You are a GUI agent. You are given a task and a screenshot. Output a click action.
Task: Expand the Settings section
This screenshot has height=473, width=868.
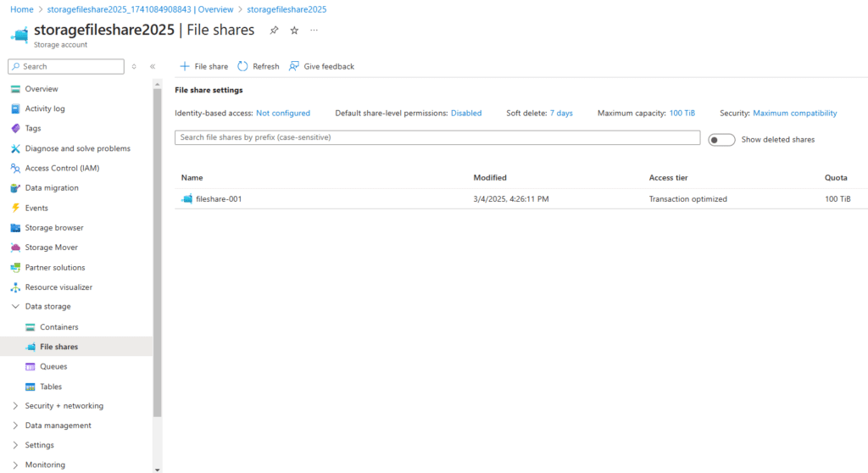click(15, 445)
